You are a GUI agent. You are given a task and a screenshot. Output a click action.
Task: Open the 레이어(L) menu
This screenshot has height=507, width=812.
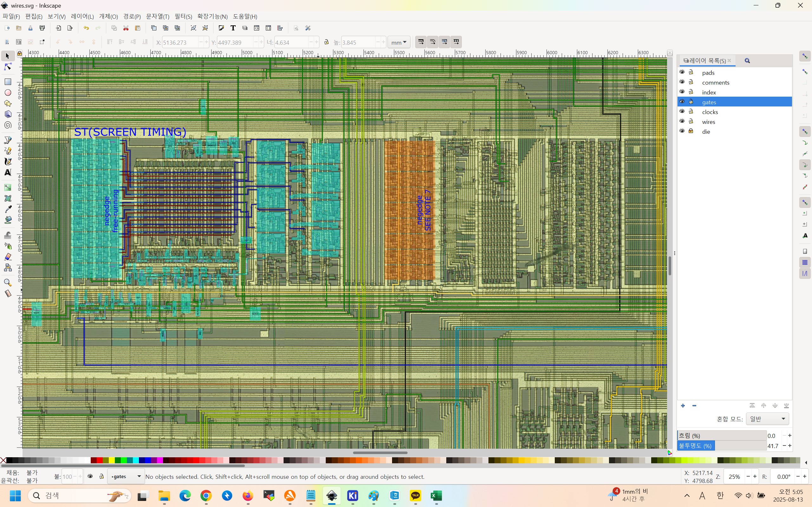[82, 16]
